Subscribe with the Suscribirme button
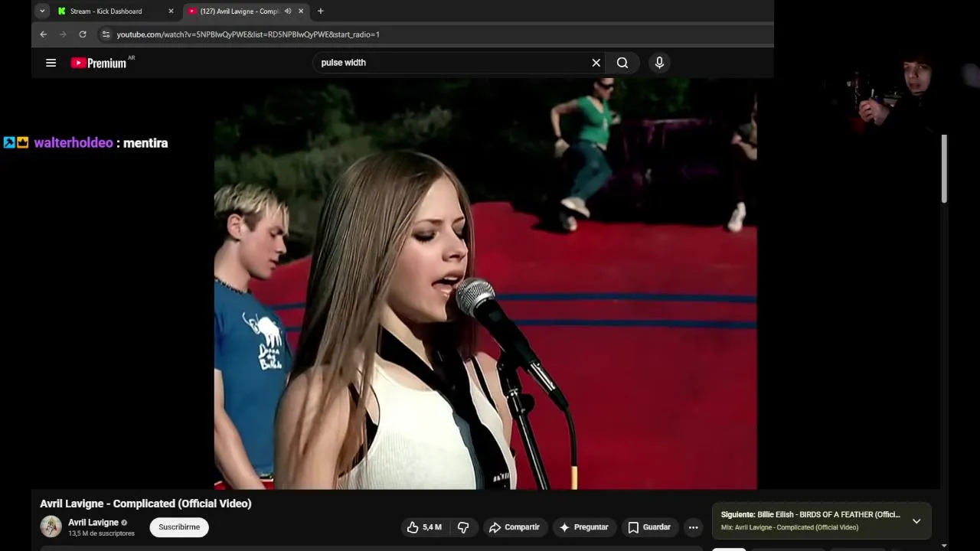The height and width of the screenshot is (551, 980). [x=179, y=527]
